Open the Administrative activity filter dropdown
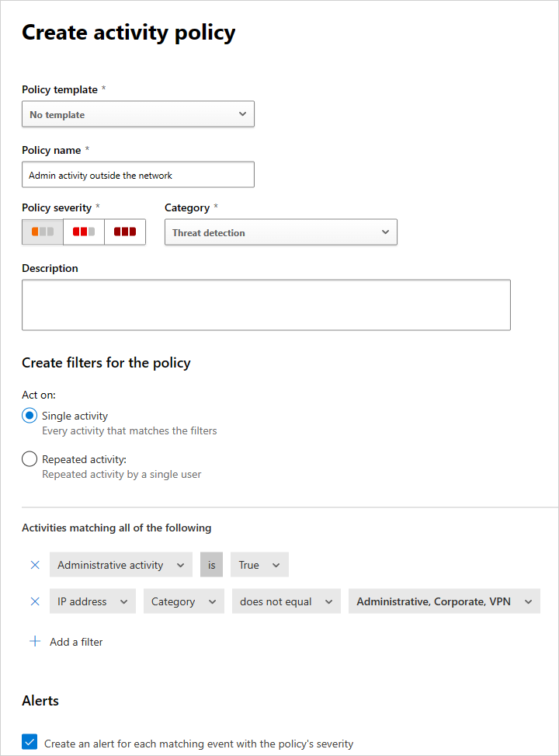 point(120,565)
